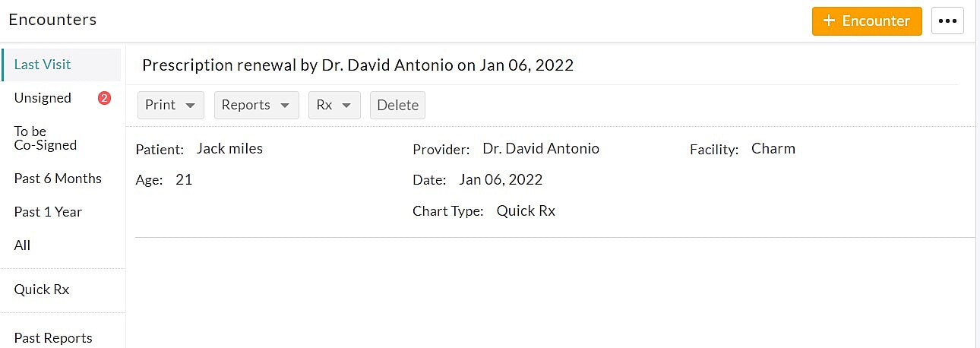This screenshot has width=980, height=348.
Task: Click the three-dots more options button
Action: tap(947, 21)
